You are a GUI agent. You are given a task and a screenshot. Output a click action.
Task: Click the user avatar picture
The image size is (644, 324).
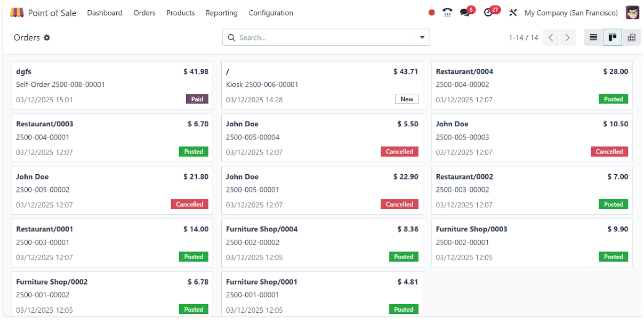coord(632,13)
